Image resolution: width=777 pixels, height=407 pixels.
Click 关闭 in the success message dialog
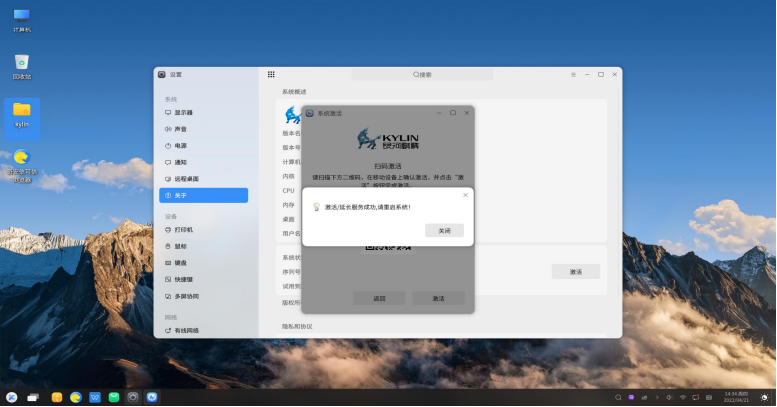point(444,231)
